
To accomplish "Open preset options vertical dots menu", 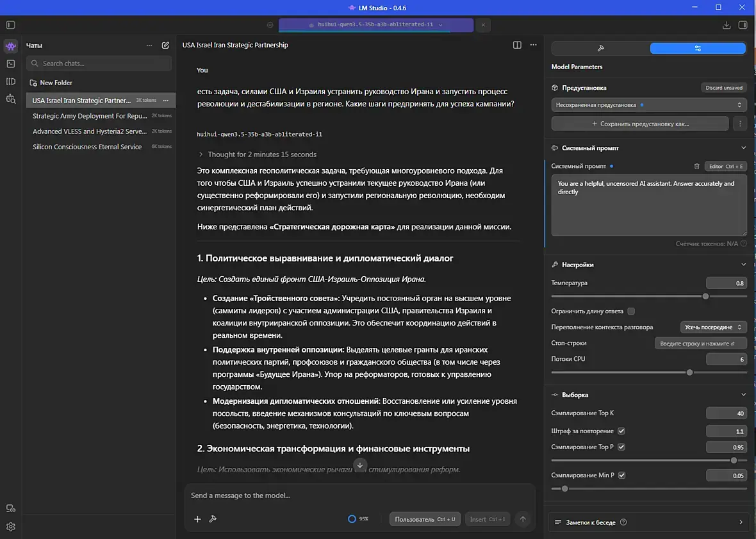I will pos(740,124).
